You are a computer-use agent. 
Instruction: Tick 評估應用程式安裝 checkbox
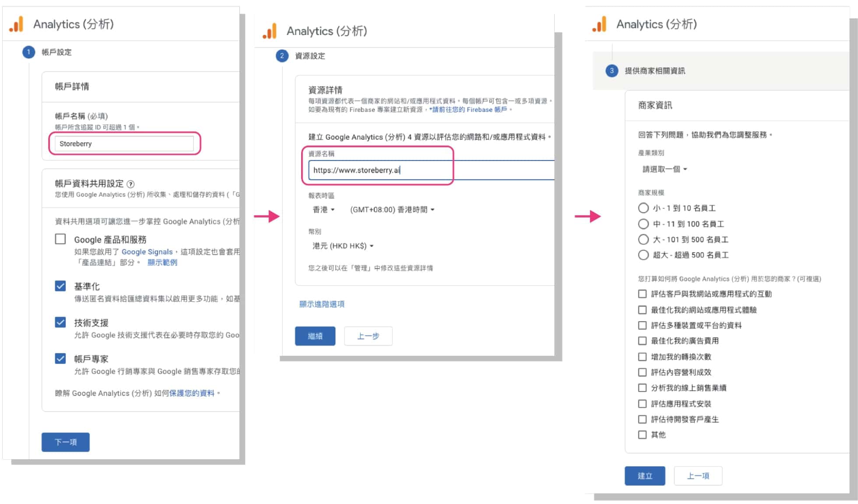[642, 404]
